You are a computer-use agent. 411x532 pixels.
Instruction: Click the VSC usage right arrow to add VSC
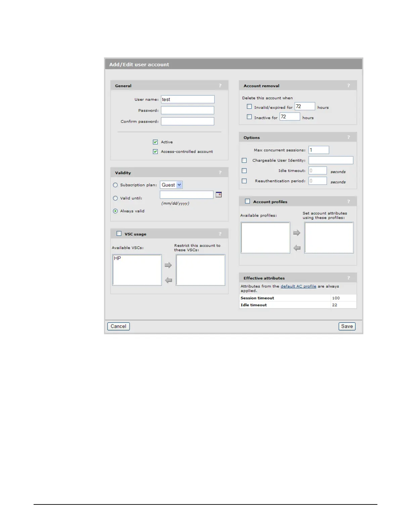coord(168,265)
